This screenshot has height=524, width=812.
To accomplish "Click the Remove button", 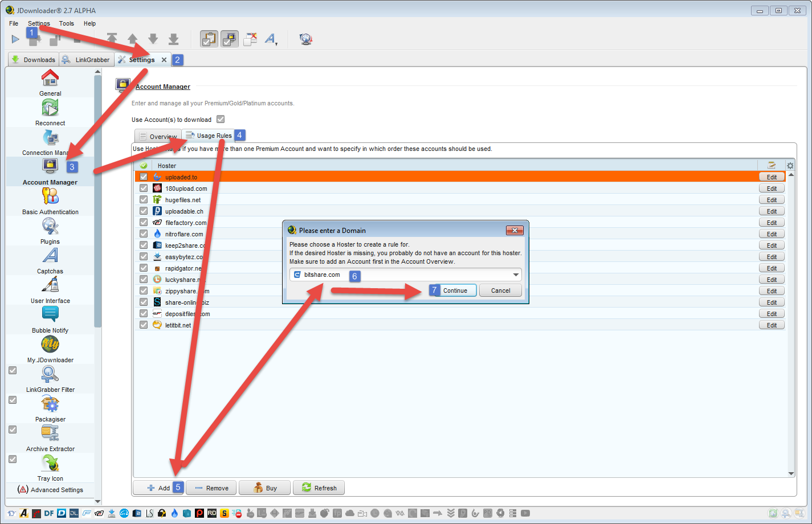I will click(211, 488).
